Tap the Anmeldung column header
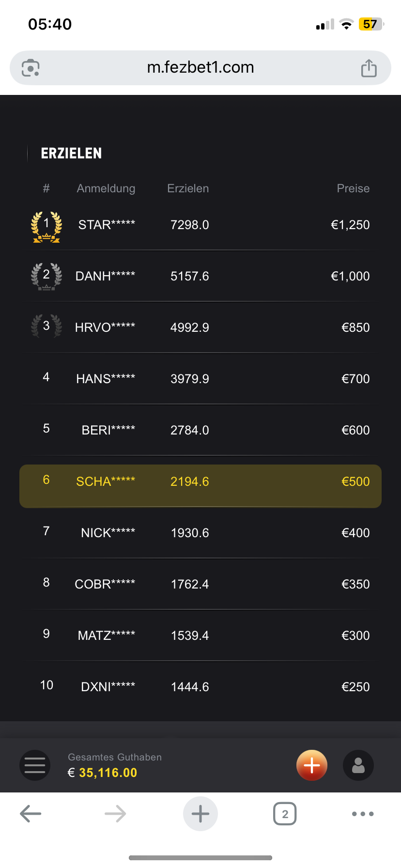The width and height of the screenshot is (401, 868). 106,188
